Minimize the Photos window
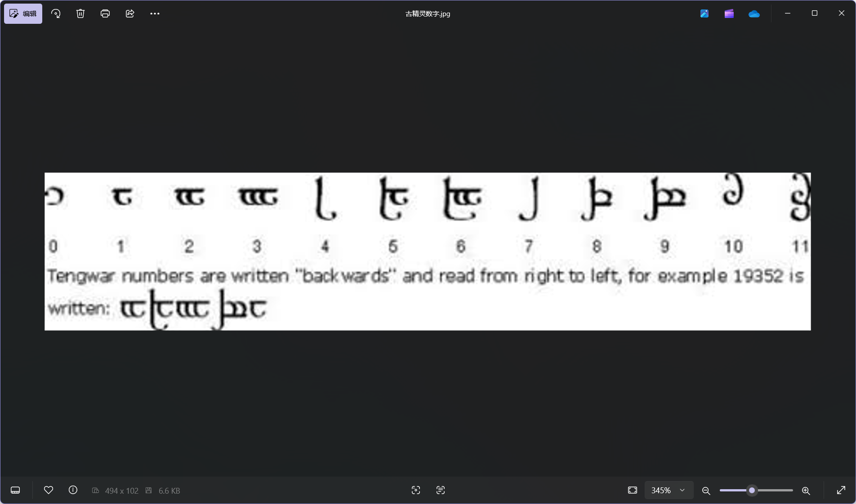 point(787,13)
